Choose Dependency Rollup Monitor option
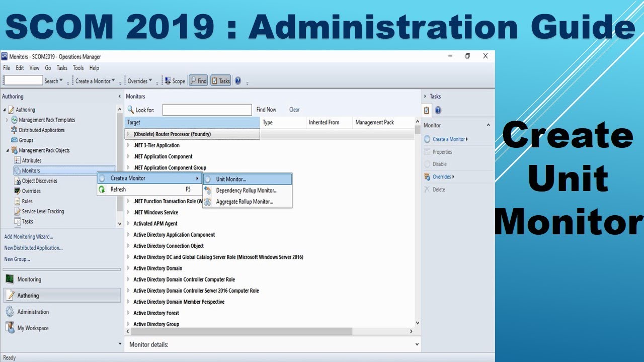Screen dimensions: 644x362 [248, 191]
